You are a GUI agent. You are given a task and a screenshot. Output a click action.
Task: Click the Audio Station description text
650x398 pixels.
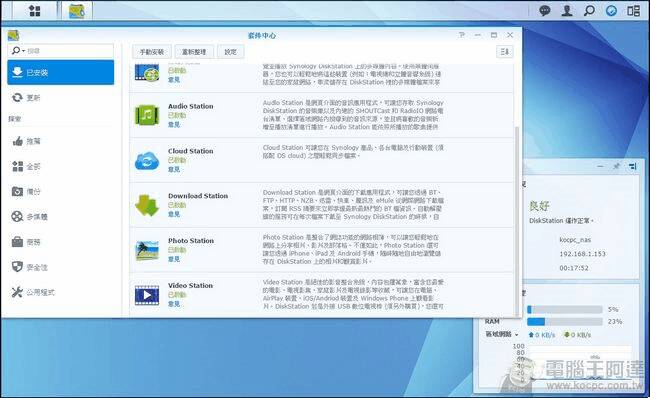[353, 114]
